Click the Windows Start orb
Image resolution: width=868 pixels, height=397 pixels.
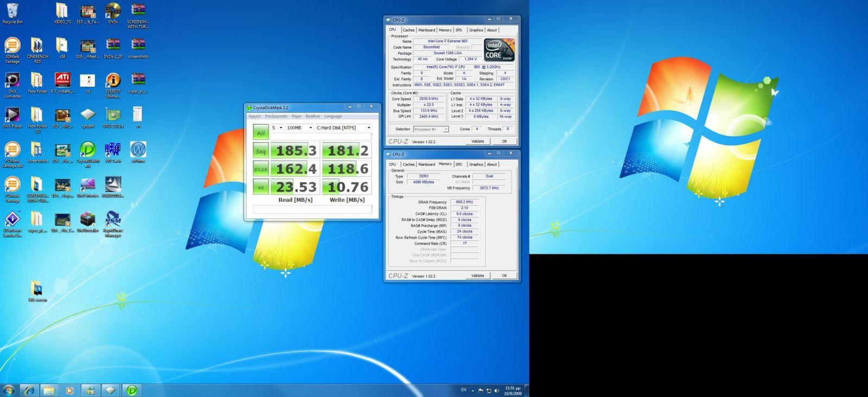9,390
